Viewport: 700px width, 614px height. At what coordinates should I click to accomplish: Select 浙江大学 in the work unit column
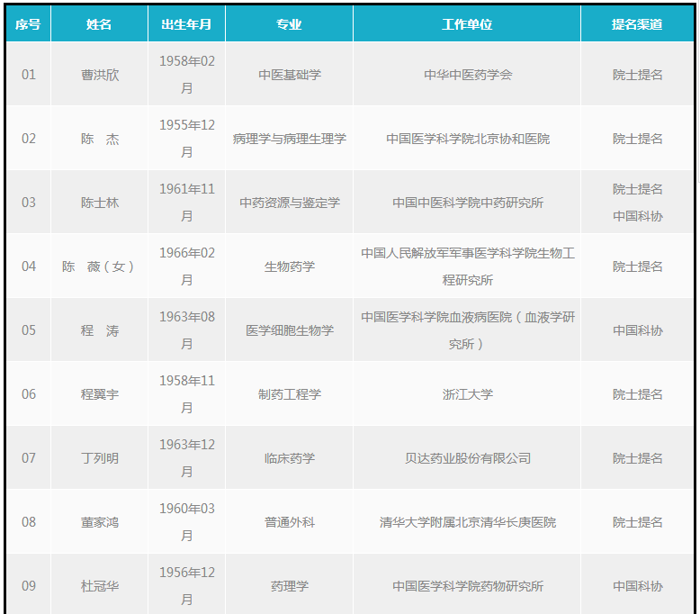tap(467, 394)
